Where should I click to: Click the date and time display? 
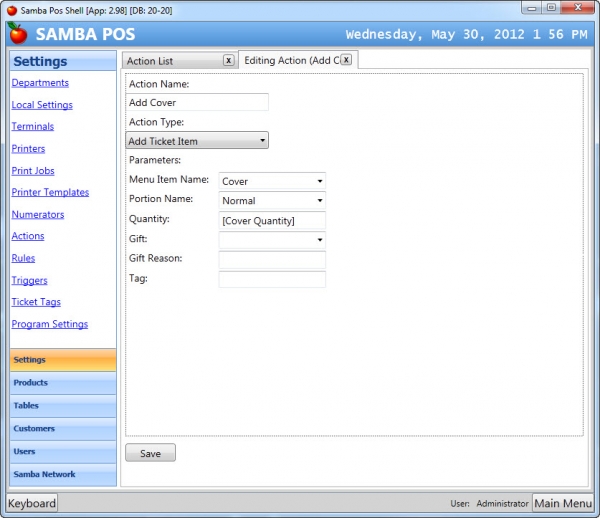466,34
